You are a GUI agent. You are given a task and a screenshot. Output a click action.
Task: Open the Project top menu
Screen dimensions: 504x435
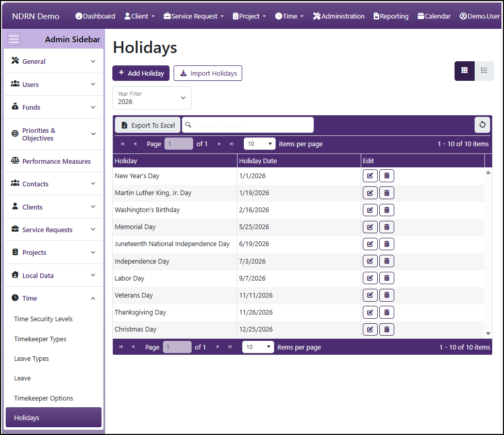tap(249, 16)
